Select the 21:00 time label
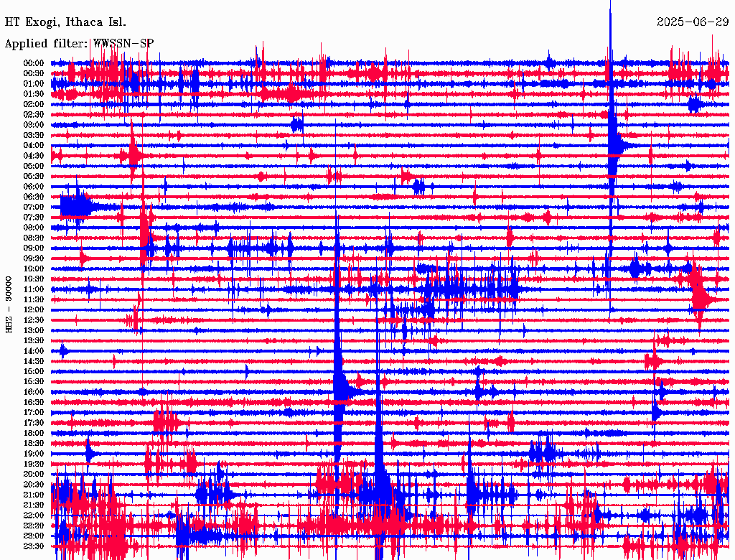The height and width of the screenshot is (560, 735). 34,495
